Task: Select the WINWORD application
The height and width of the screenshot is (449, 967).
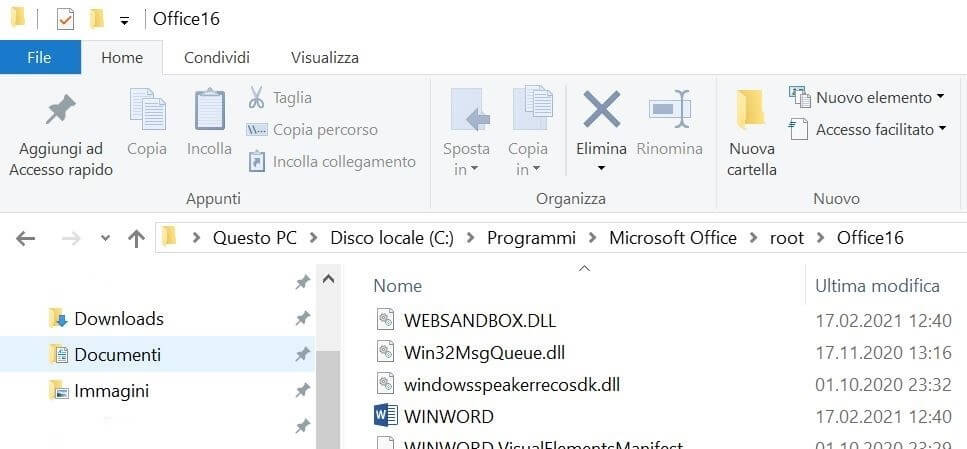Action: pos(448,416)
